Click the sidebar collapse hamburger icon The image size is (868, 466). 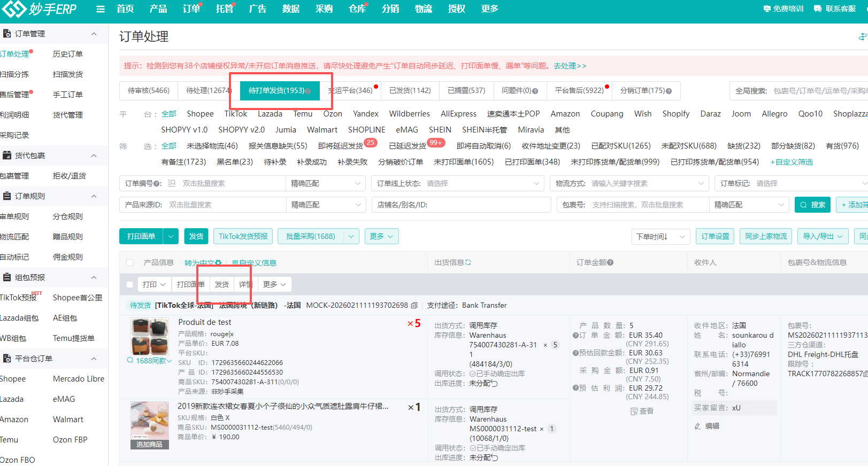[101, 9]
